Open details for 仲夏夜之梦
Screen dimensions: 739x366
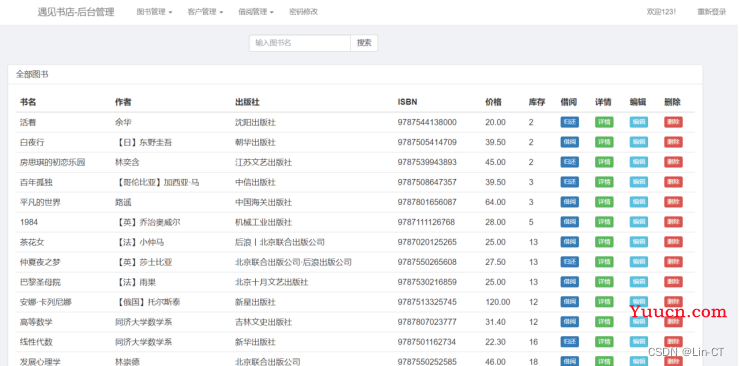[604, 262]
